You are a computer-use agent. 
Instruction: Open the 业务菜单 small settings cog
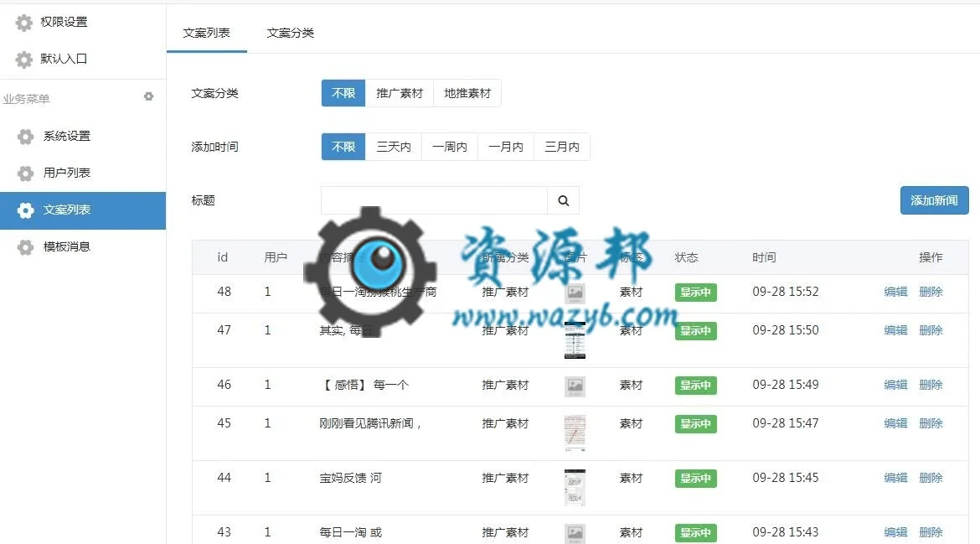click(148, 96)
